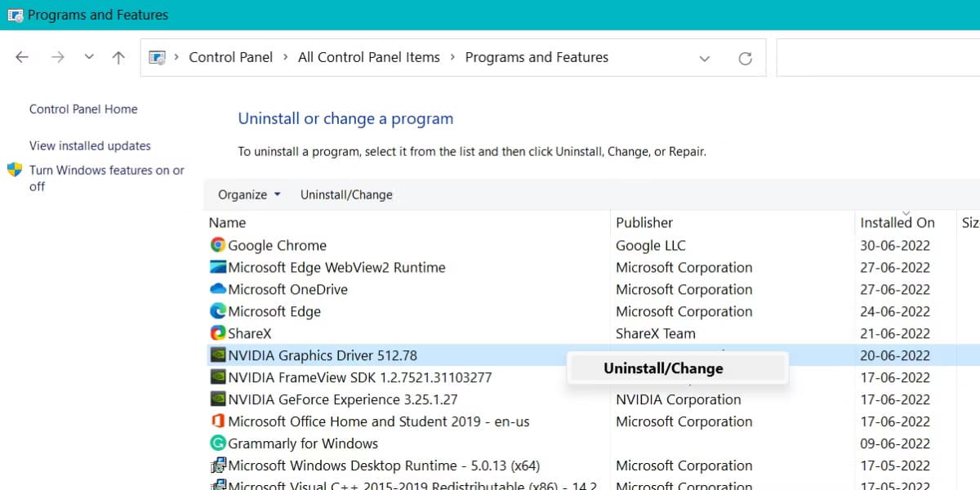Click Uninstall/Change in the toolbar

pos(346,194)
